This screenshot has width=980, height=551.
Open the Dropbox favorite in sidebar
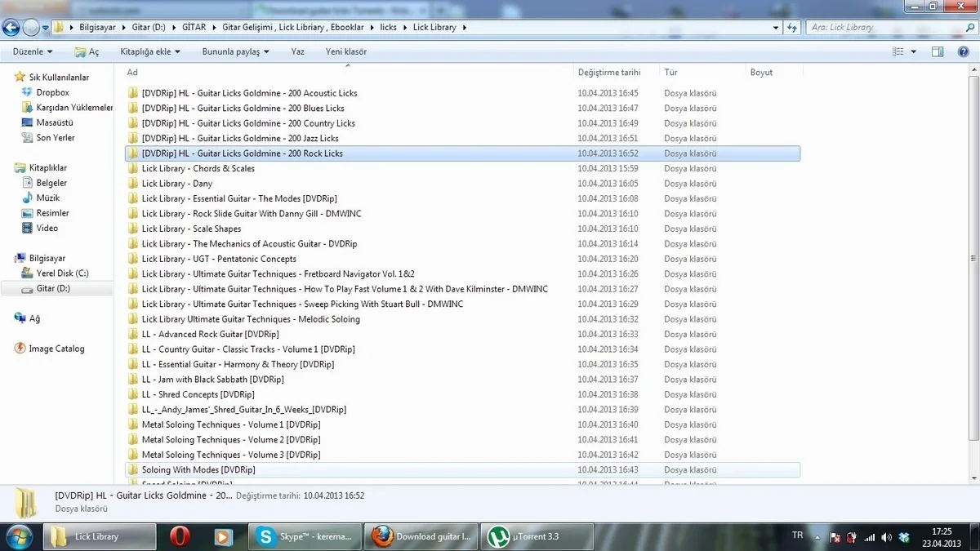[x=52, y=93]
